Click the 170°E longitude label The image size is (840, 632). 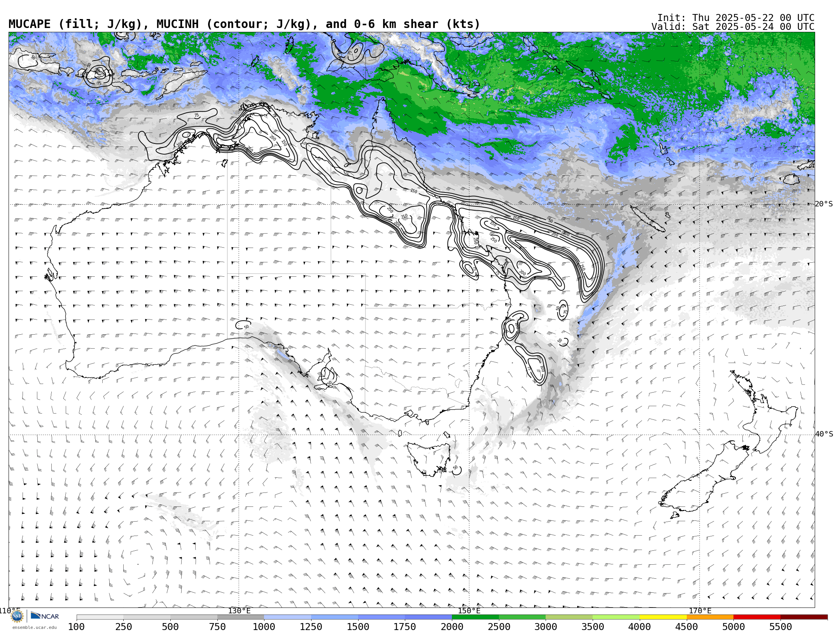click(x=700, y=611)
